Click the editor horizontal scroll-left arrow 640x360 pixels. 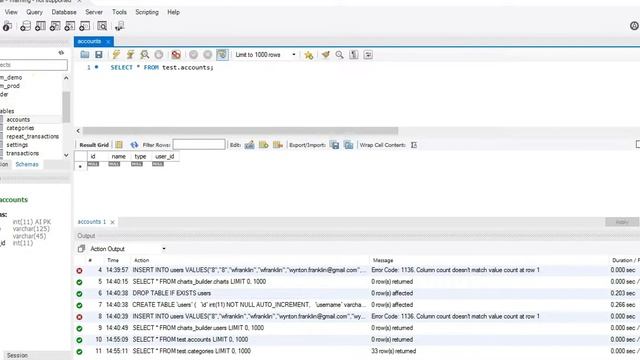tap(78, 131)
